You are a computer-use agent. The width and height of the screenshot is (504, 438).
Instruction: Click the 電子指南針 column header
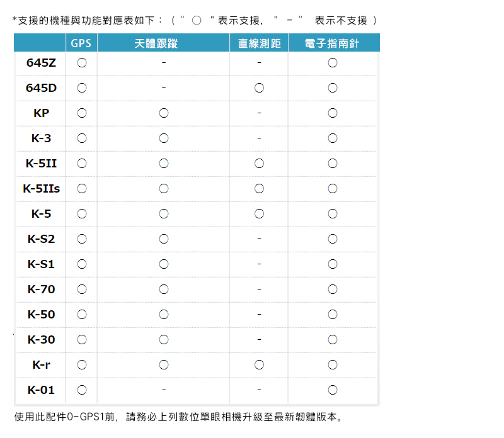click(332, 43)
